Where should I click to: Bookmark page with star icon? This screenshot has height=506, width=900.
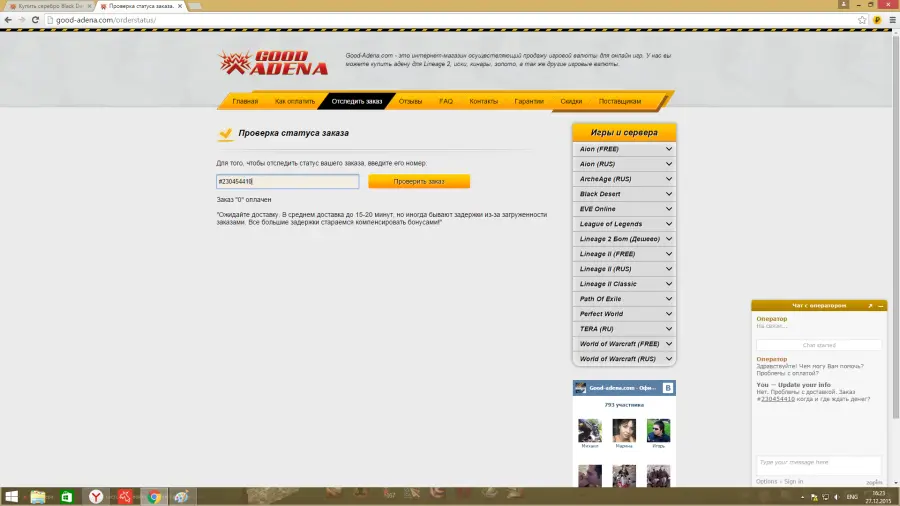point(862,20)
